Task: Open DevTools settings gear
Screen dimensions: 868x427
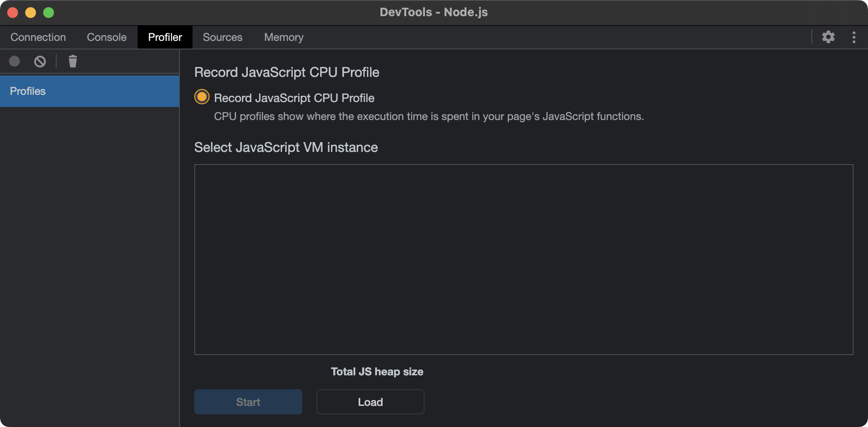Action: point(828,37)
